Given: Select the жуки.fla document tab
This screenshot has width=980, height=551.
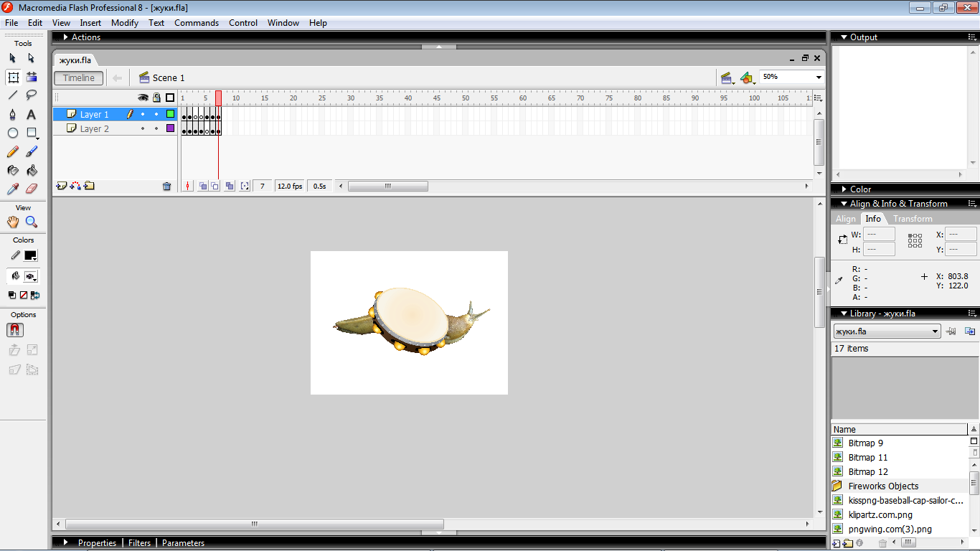Looking at the screenshot, I should 75,60.
